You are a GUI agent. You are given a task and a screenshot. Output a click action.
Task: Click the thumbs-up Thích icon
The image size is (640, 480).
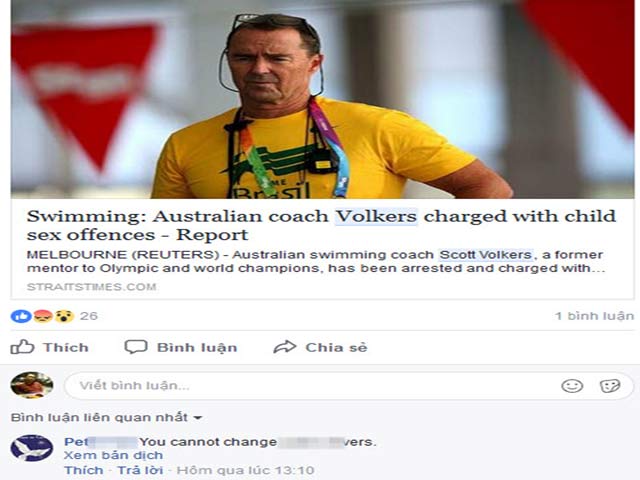pyautogui.click(x=22, y=347)
